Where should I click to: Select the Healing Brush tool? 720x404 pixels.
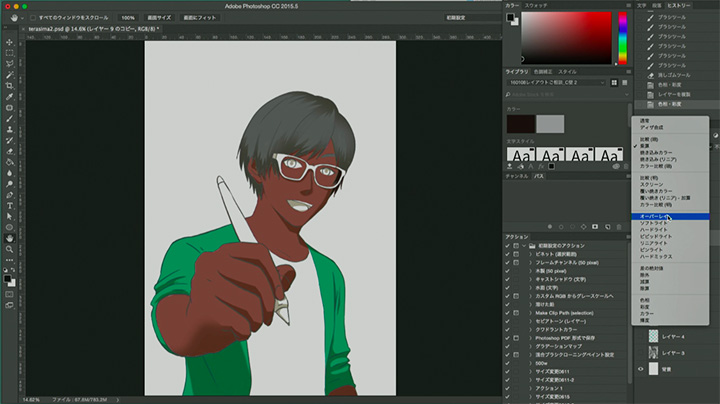(x=9, y=108)
